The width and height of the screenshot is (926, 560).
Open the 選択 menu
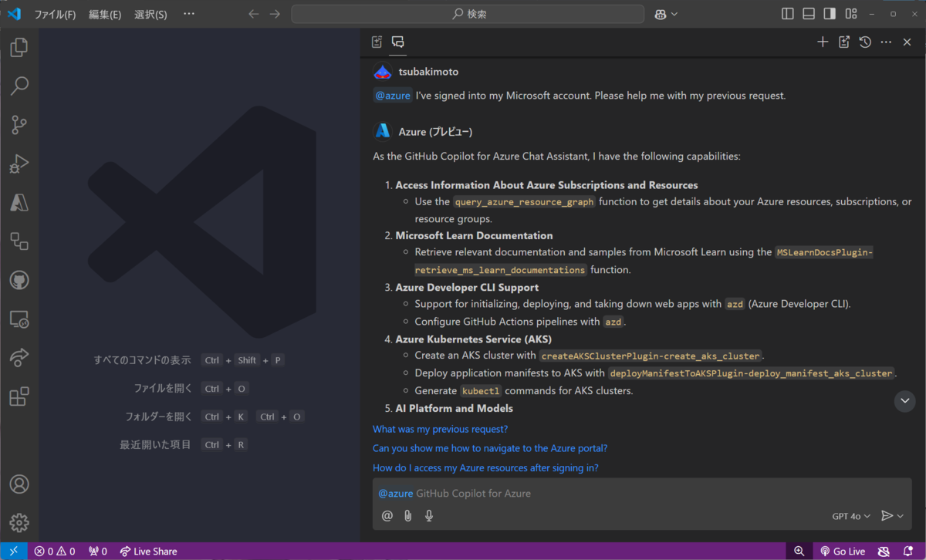click(x=151, y=13)
